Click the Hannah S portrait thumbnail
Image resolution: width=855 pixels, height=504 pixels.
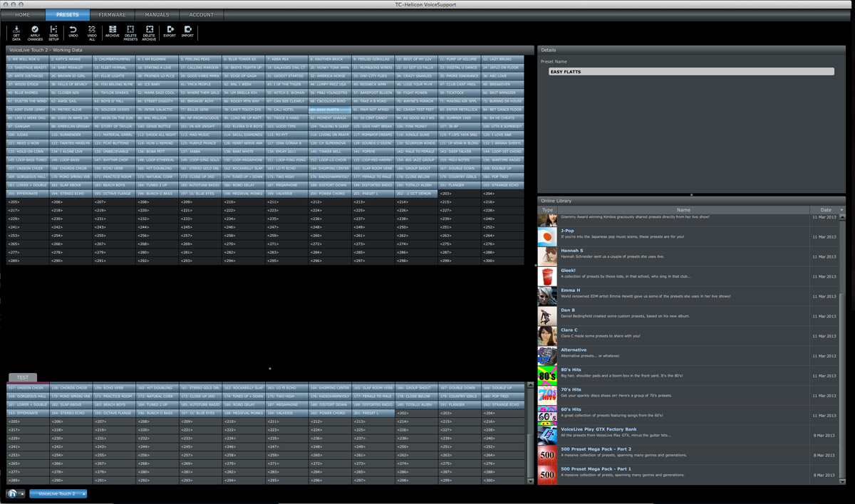point(547,257)
